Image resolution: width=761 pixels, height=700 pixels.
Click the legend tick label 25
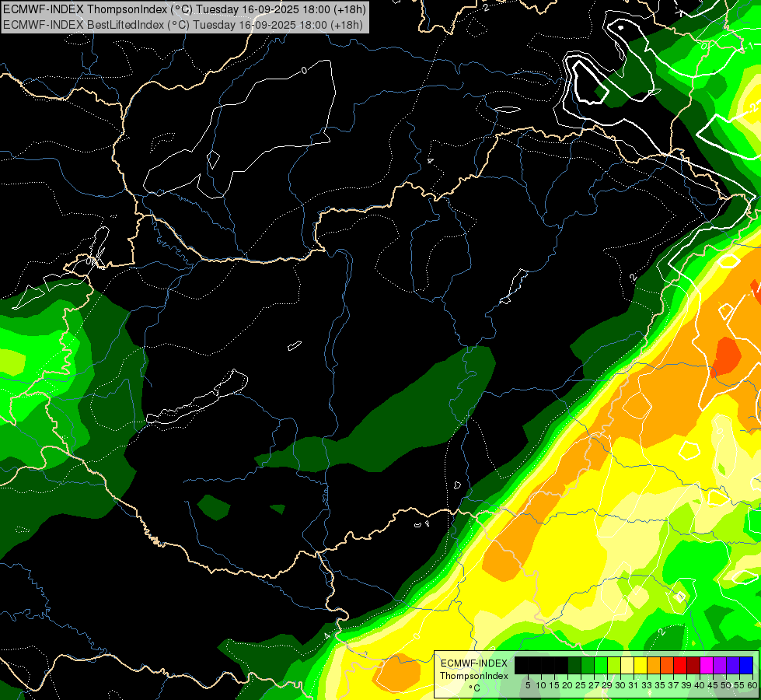tap(581, 685)
